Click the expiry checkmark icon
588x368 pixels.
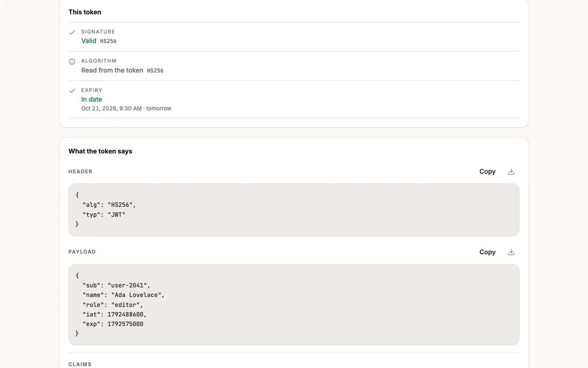tap(72, 91)
